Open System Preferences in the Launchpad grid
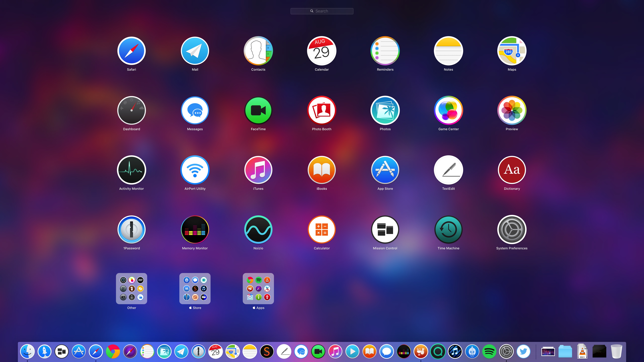The width and height of the screenshot is (644, 362). [512, 229]
